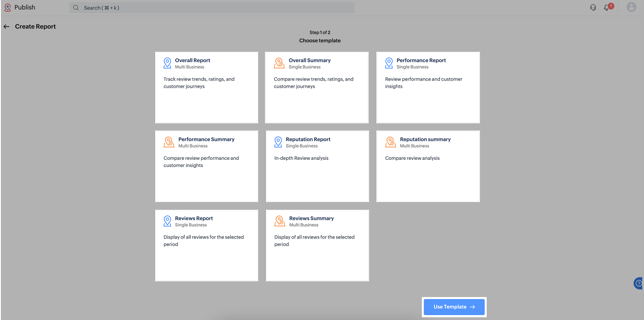Open the headset support icon
Viewport: 644px width, 320px height.
[593, 8]
